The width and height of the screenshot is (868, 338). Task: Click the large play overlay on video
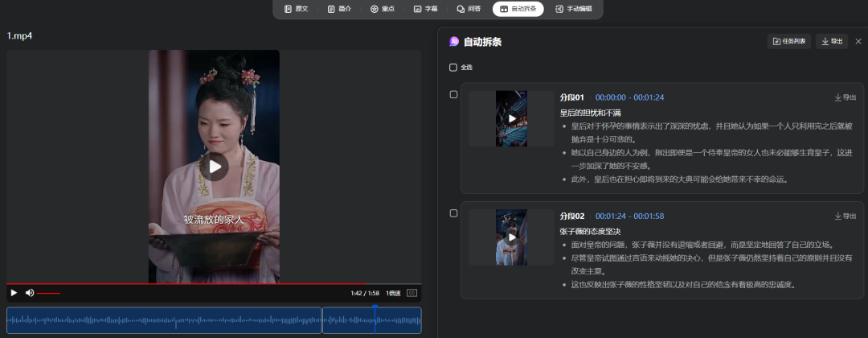coord(215,167)
